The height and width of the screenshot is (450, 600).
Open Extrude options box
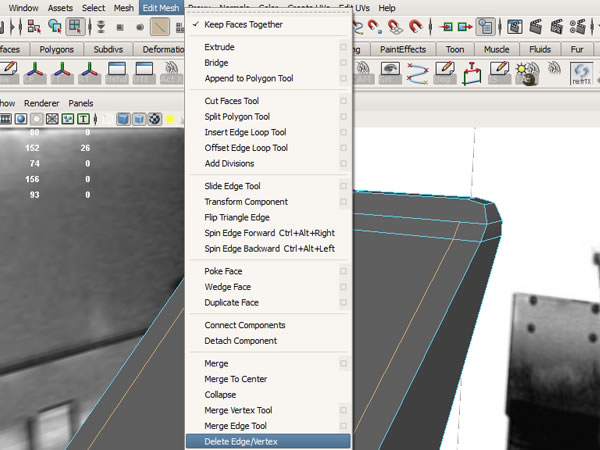[x=343, y=47]
